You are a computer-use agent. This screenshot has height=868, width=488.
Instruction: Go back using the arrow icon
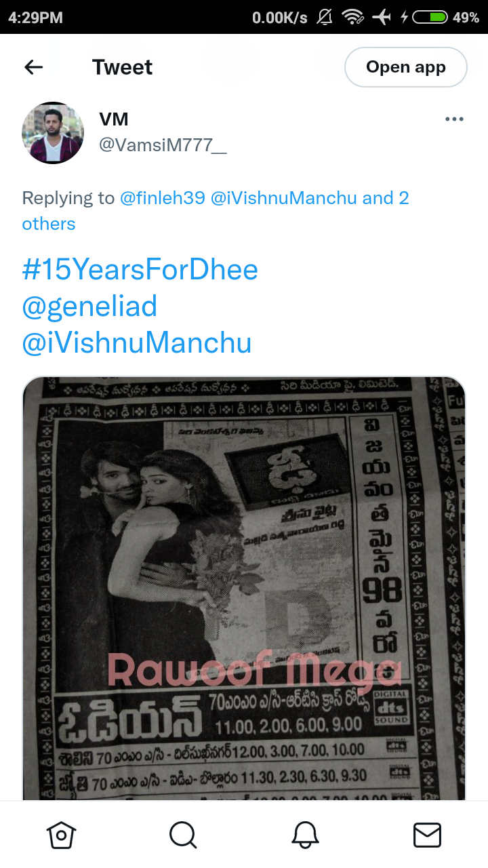click(33, 67)
